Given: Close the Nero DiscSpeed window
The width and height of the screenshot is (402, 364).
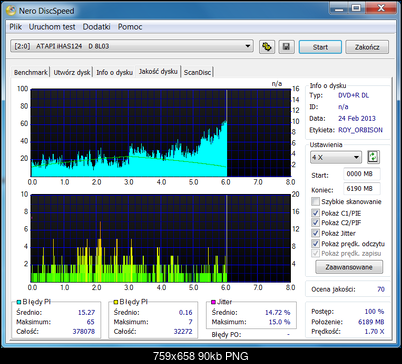Looking at the screenshot, I should (x=381, y=8).
